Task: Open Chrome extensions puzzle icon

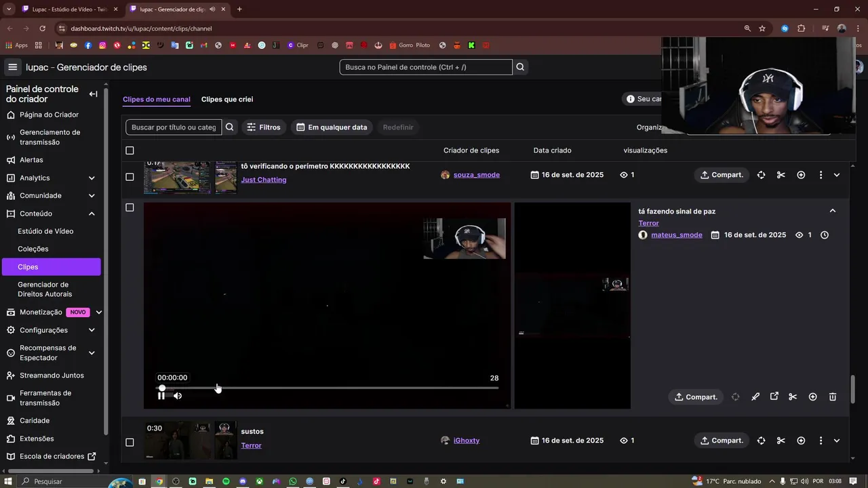Action: [x=801, y=28]
